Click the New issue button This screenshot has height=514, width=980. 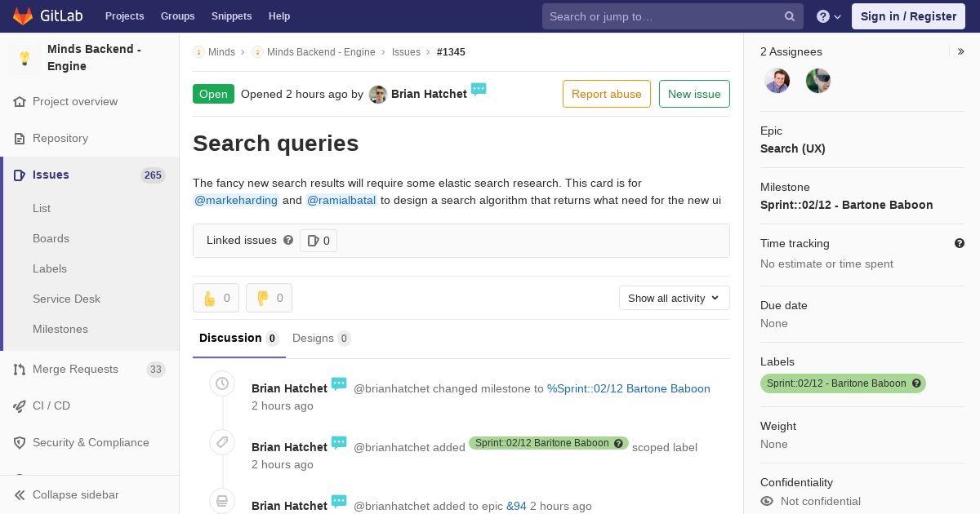(x=694, y=94)
